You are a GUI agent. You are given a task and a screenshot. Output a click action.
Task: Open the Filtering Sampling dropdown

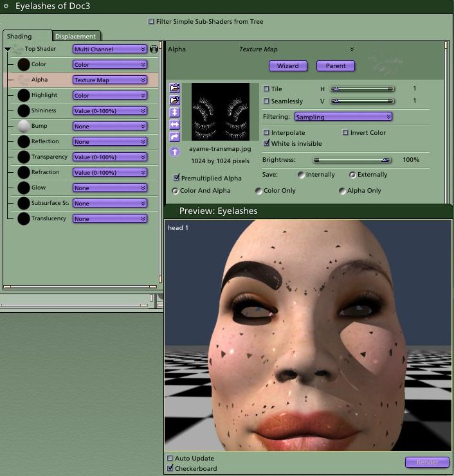point(343,116)
